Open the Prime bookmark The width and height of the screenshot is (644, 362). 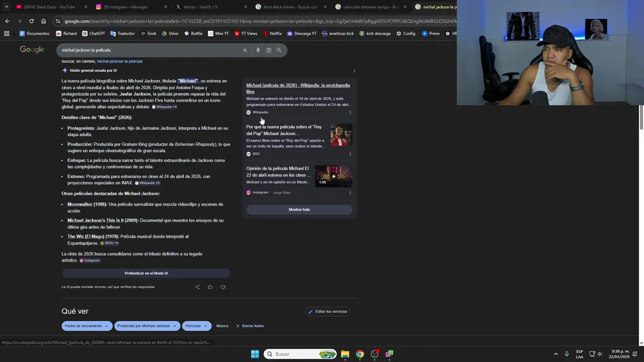[431, 34]
